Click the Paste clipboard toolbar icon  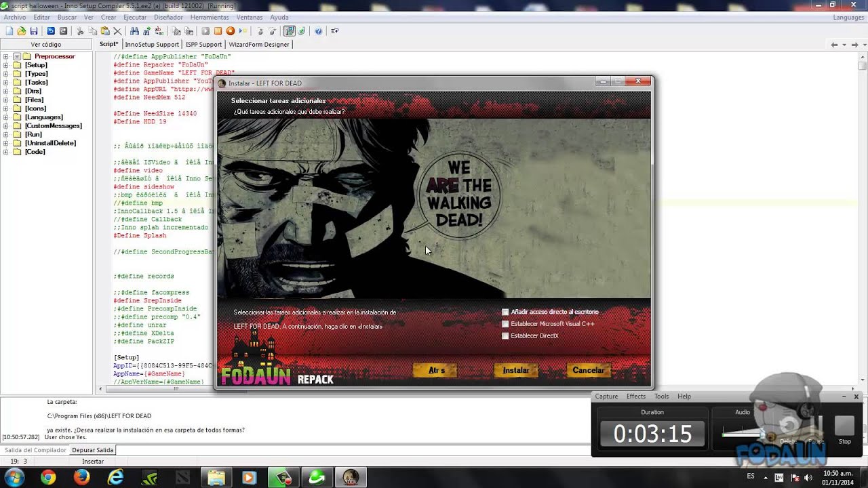(105, 31)
